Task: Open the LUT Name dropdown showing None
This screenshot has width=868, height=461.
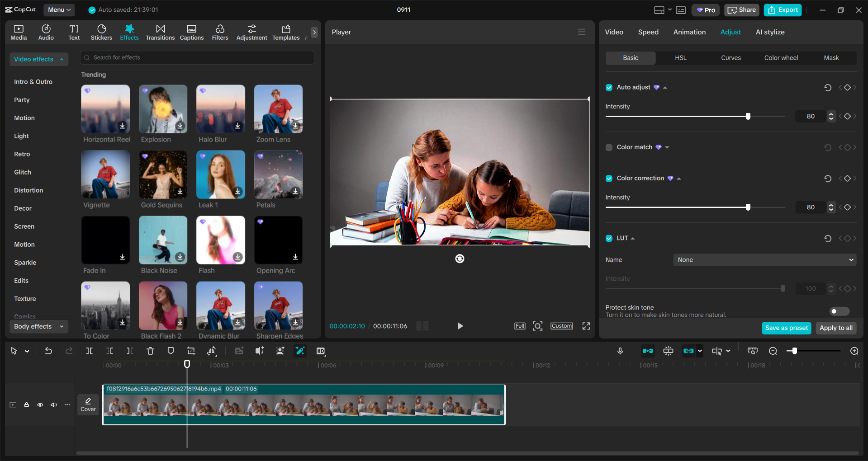Action: coord(764,260)
